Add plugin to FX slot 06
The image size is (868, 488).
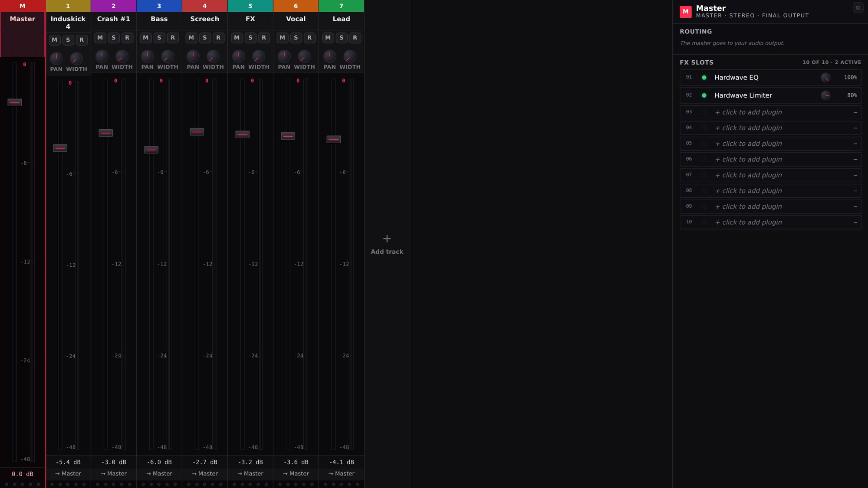click(770, 160)
